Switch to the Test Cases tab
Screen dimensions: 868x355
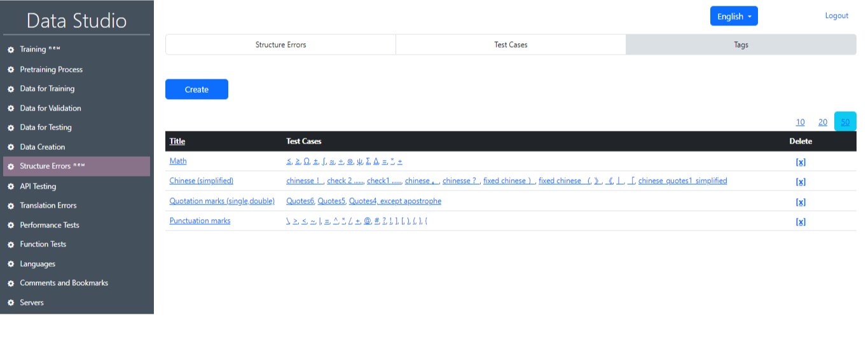tap(511, 44)
